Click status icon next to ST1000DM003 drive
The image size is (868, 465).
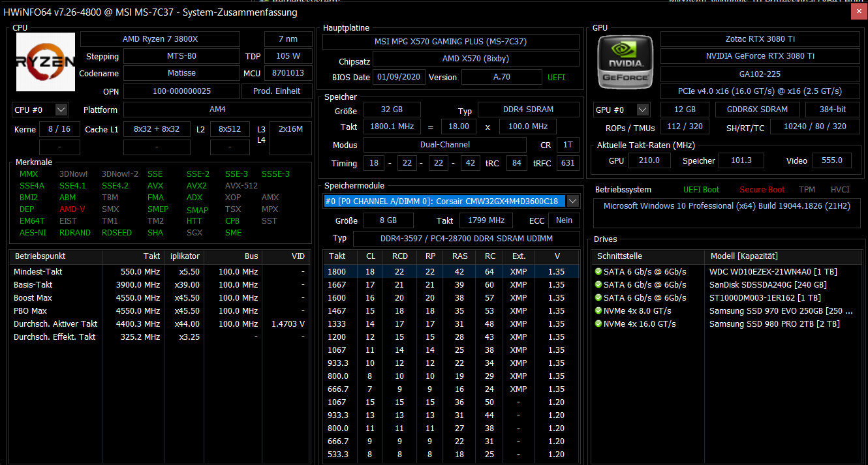coord(598,297)
